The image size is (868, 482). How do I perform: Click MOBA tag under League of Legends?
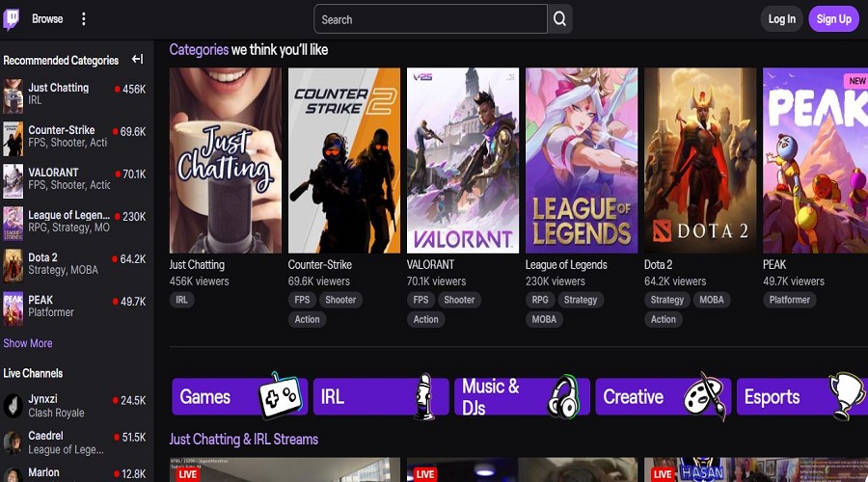(x=544, y=319)
